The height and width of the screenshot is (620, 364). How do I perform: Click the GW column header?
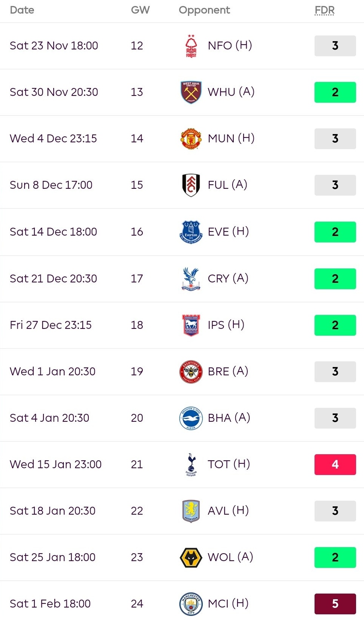pos(140,10)
